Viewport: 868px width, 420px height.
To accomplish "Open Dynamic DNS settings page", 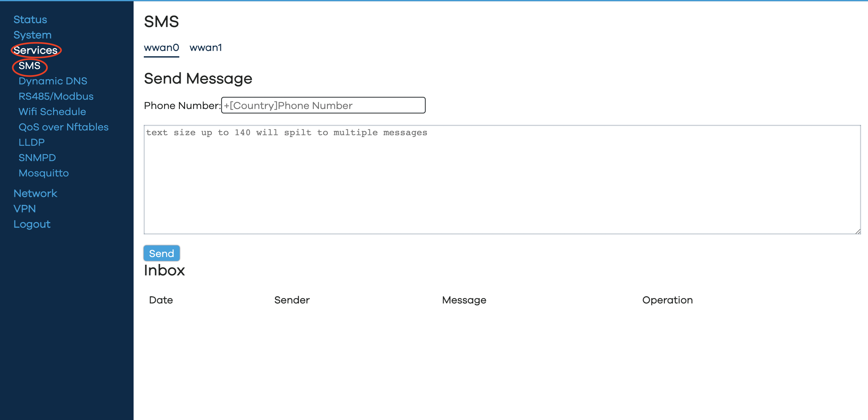I will coord(53,81).
